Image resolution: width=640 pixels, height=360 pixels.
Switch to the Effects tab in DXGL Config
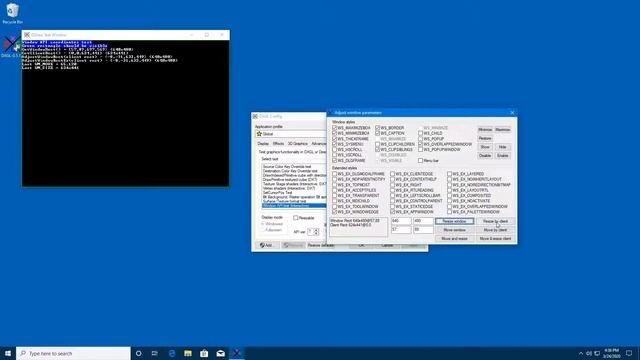tap(278, 144)
